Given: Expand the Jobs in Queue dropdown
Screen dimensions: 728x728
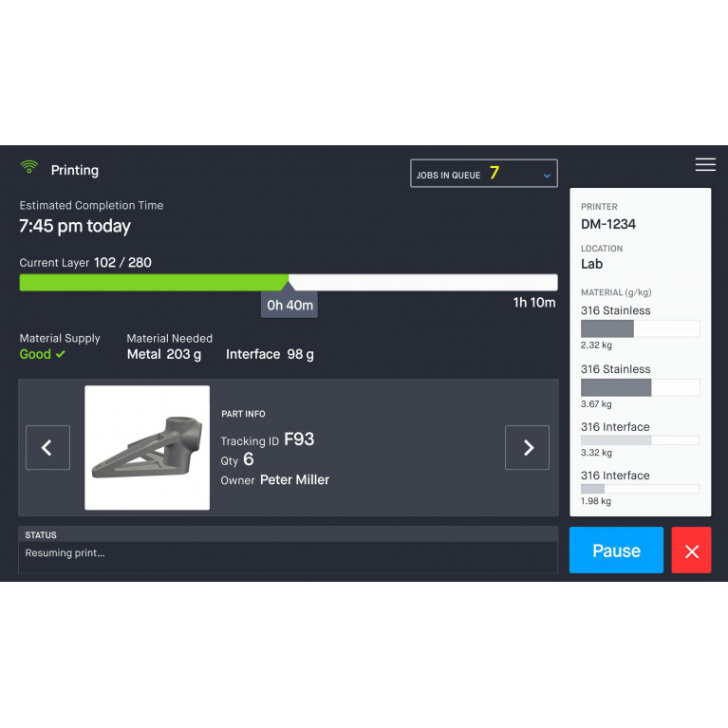Looking at the screenshot, I should [x=484, y=173].
